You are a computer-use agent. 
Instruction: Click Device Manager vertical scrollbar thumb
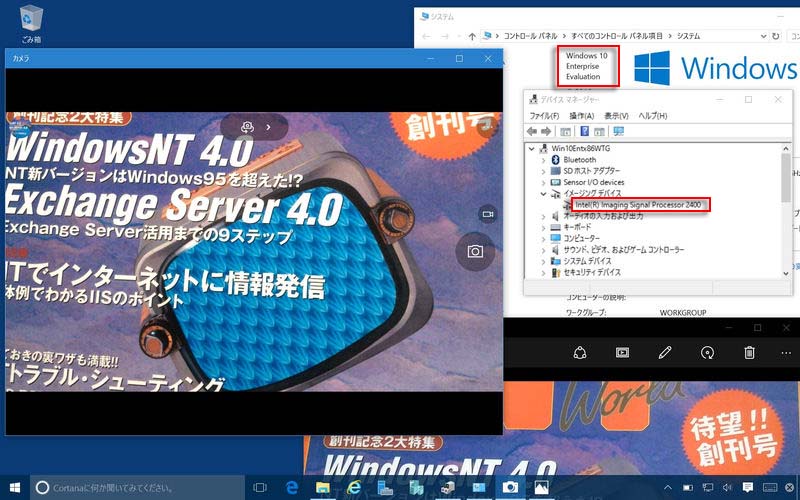786,177
